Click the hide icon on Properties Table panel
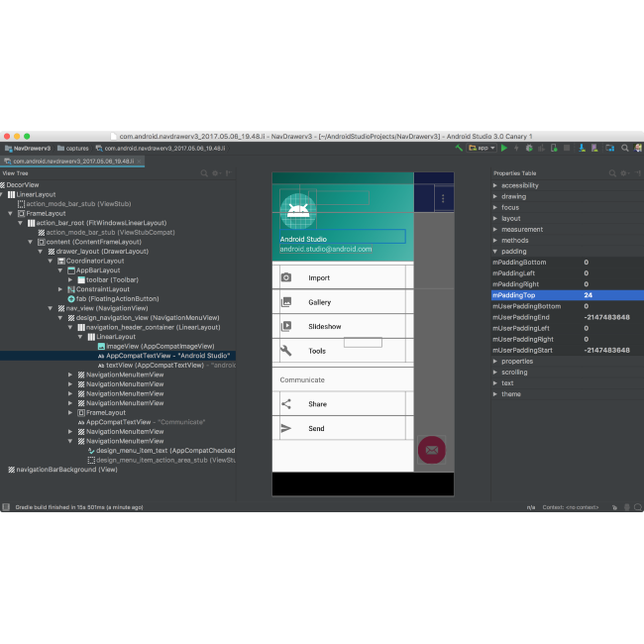 coord(638,173)
